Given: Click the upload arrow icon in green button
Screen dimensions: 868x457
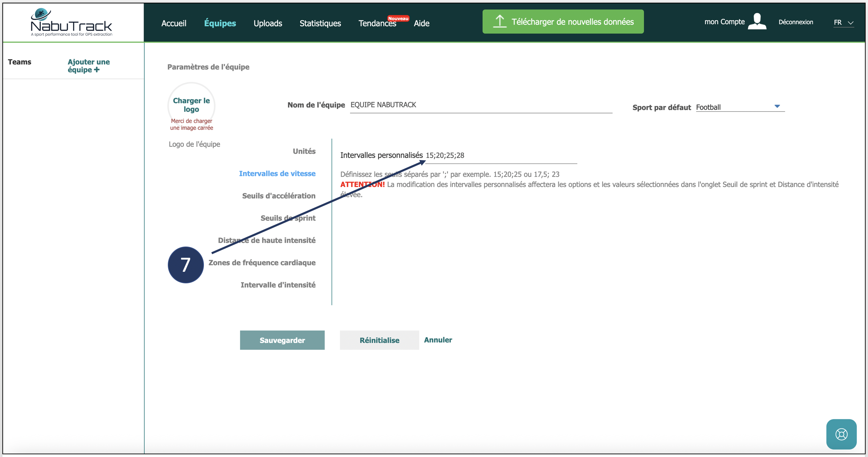Looking at the screenshot, I should coord(499,21).
